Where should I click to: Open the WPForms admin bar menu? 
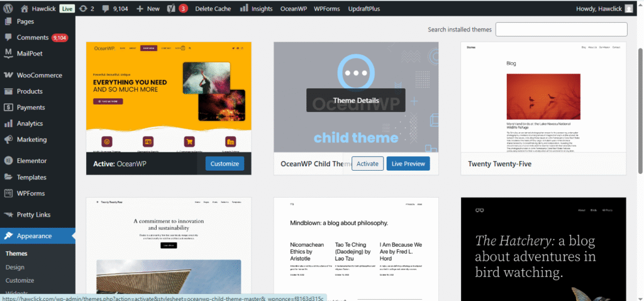[x=328, y=9]
